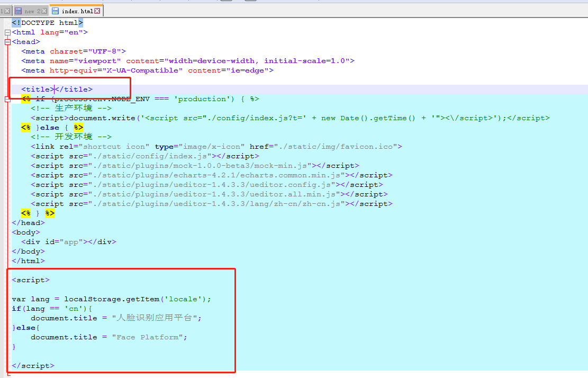Screen dimensions: 588x378
Task: Click the 'ie=edge' content value
Action: pos(248,70)
